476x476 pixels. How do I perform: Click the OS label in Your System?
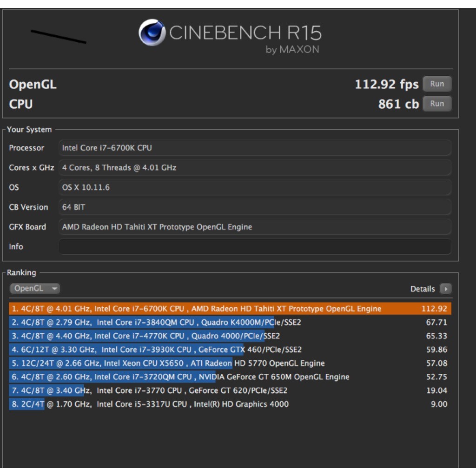tap(13, 187)
